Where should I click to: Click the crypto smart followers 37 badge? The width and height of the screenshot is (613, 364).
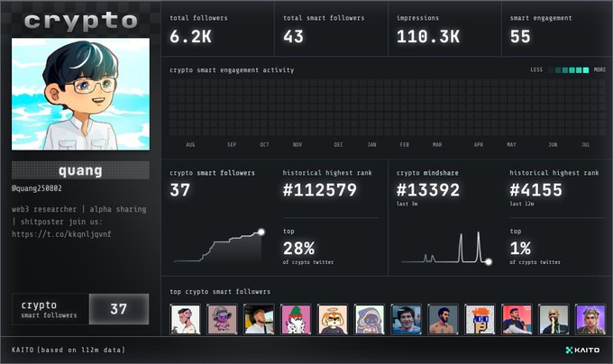point(80,309)
